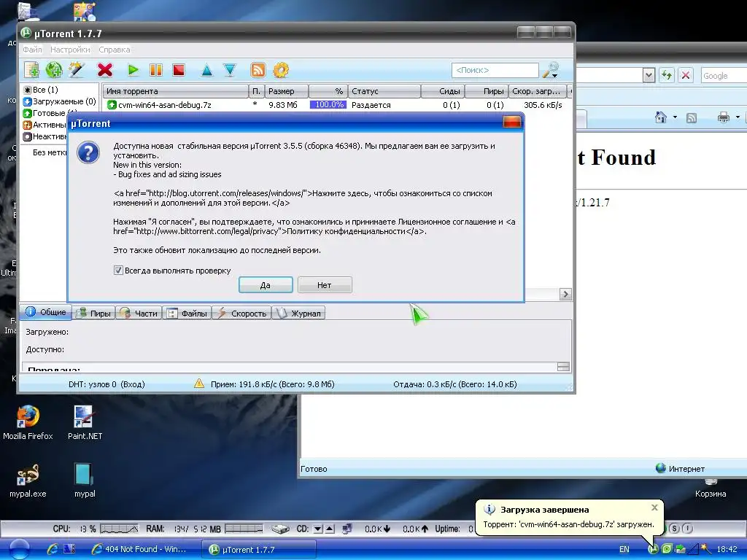
Task: Click the 100.0% progress bar cell
Action: coord(328,105)
